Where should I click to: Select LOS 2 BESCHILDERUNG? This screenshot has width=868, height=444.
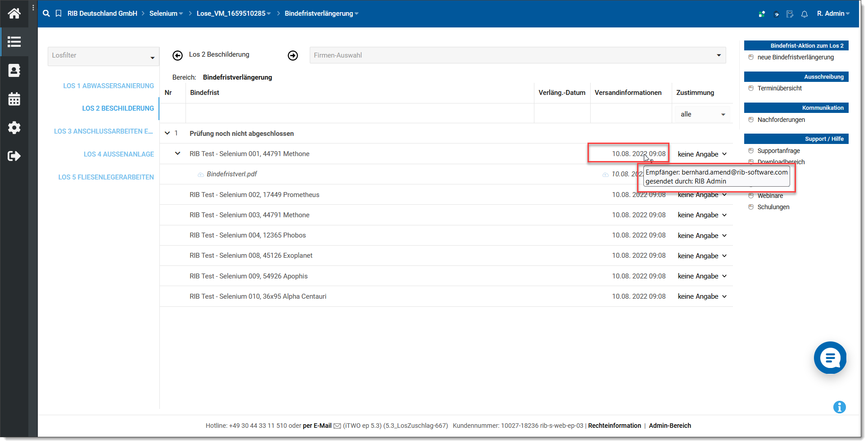point(118,108)
